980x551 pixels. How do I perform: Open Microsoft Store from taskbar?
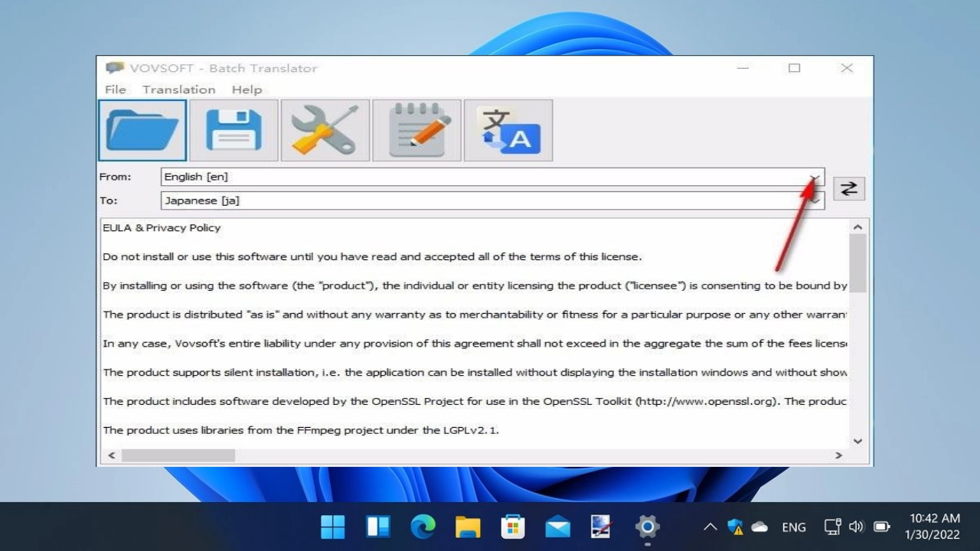pyautogui.click(x=512, y=527)
